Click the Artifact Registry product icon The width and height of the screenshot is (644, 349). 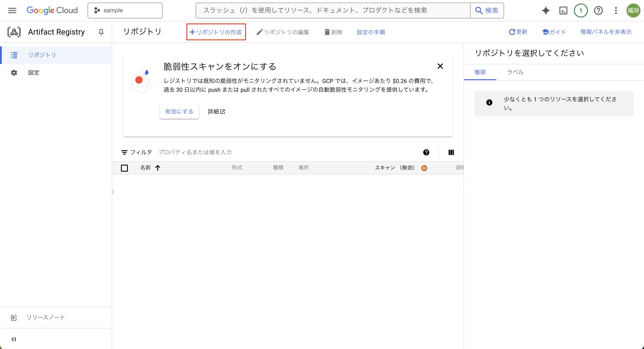click(x=14, y=32)
